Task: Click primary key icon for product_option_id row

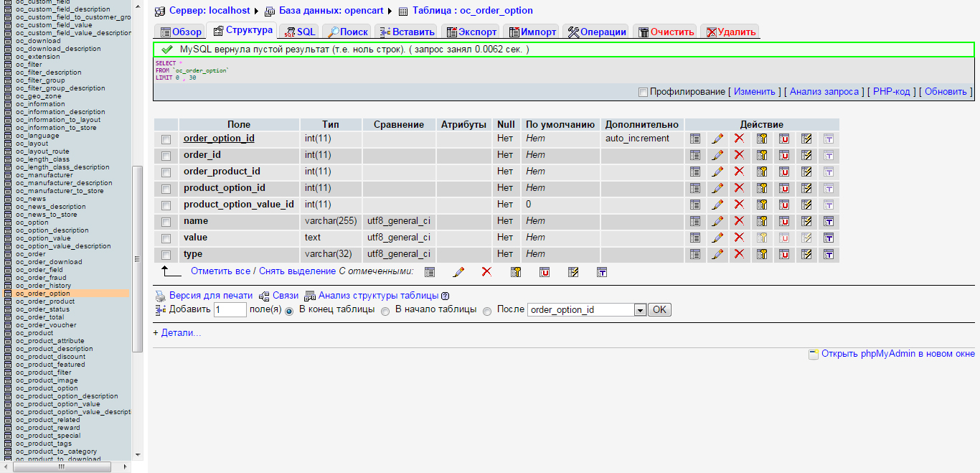Action: 762,188
